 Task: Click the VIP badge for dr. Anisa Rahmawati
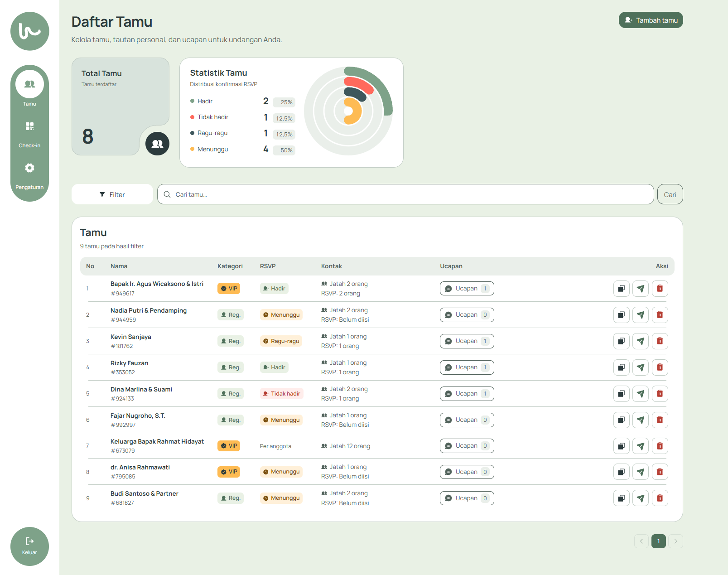(229, 472)
